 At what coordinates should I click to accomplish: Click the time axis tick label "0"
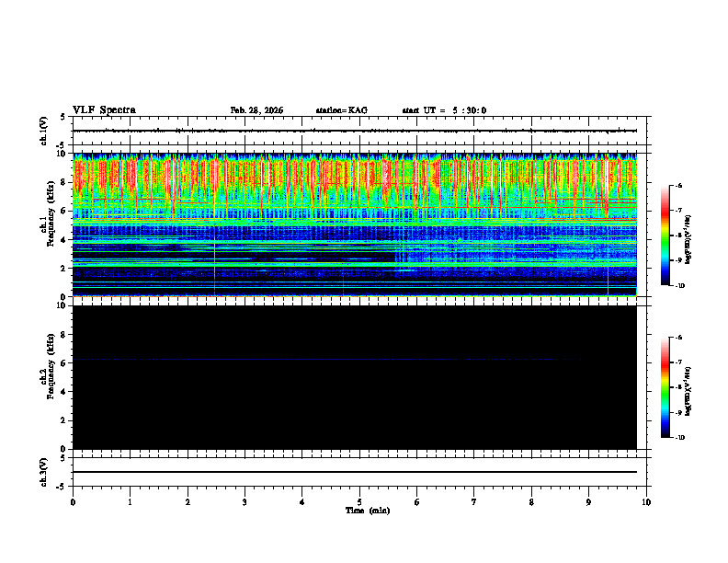click(73, 502)
